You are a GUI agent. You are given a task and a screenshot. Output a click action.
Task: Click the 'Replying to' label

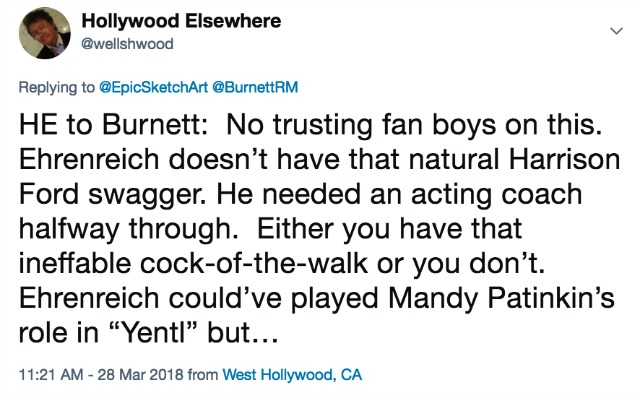point(56,87)
